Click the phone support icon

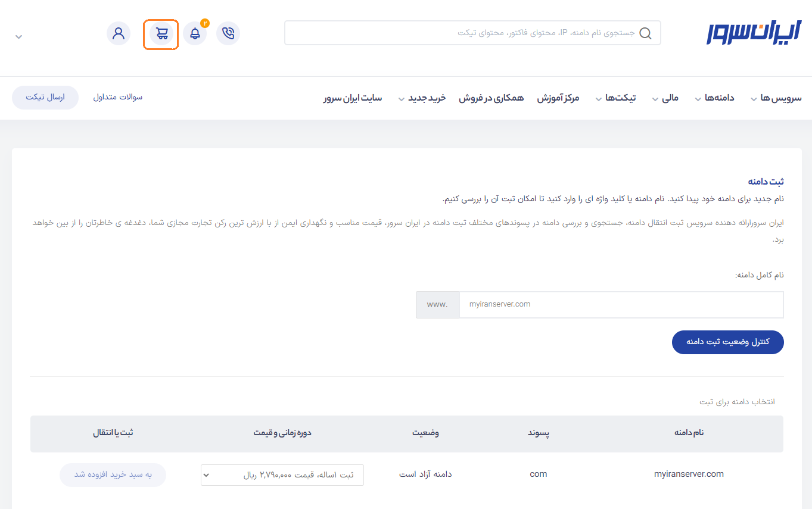[228, 34]
